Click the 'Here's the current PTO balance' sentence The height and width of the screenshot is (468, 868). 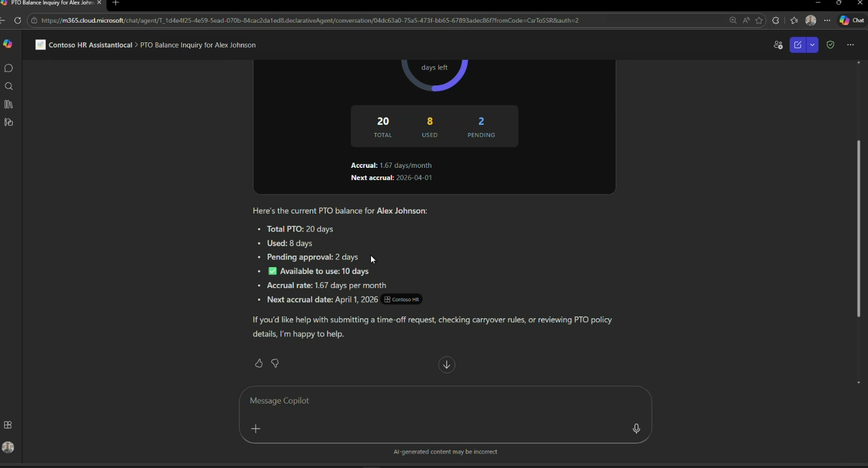tap(340, 211)
